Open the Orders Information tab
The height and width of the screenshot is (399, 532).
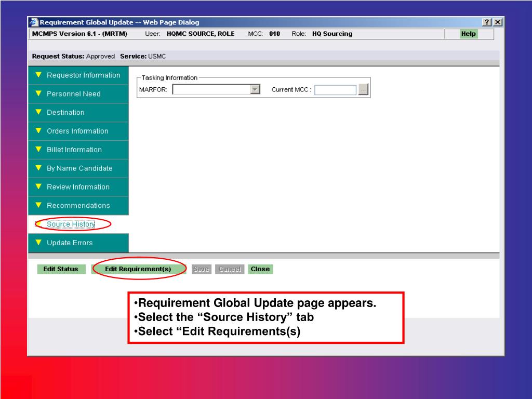point(78,131)
